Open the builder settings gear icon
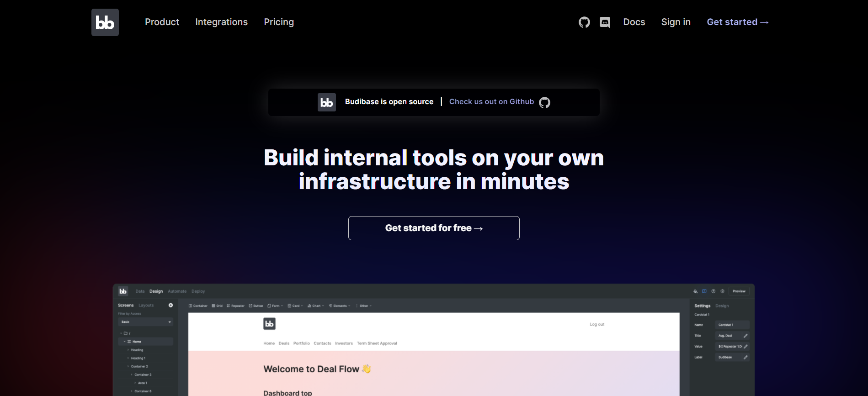Viewport: 868px width, 396px height. point(722,291)
